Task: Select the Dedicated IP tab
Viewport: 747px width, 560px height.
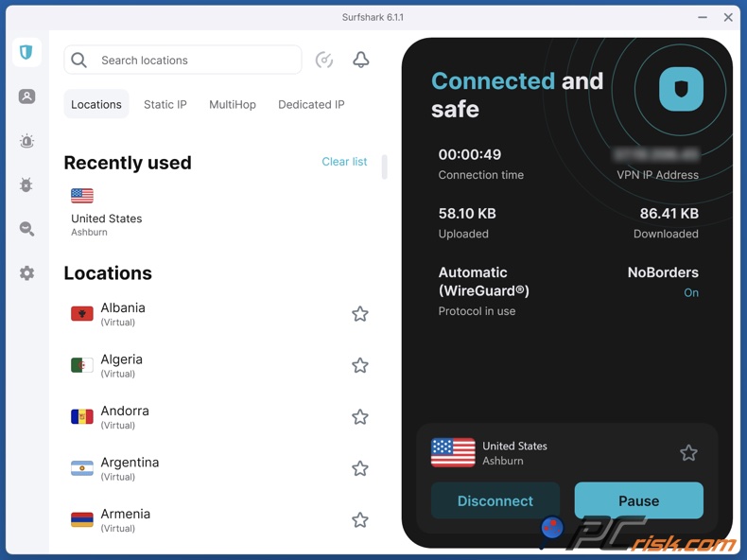Action: point(311,104)
